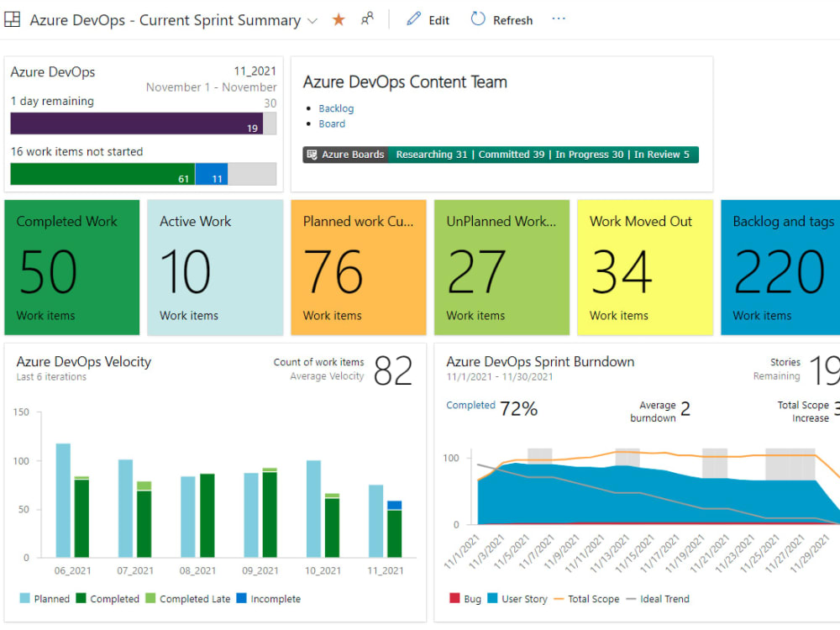Open the Backlog link
This screenshot has width=840, height=630.
[336, 108]
